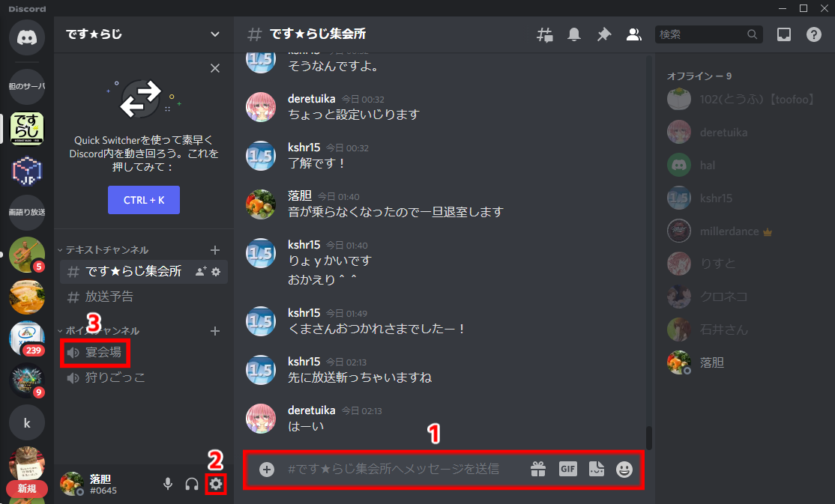Click kshr15's name on 了解です! message
835x504 pixels.
(304, 148)
